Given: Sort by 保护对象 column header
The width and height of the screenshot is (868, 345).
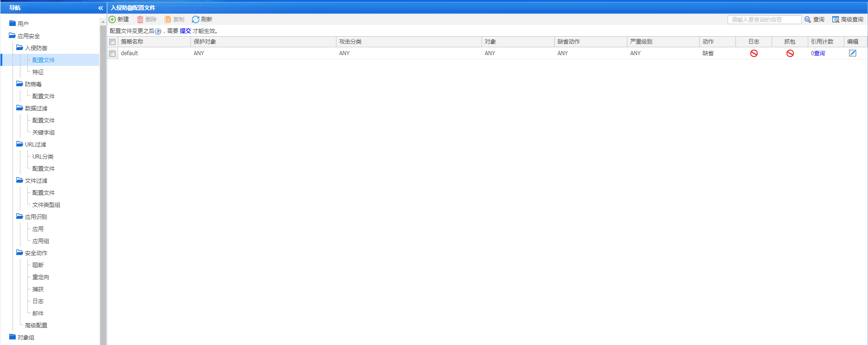Looking at the screenshot, I should point(263,42).
